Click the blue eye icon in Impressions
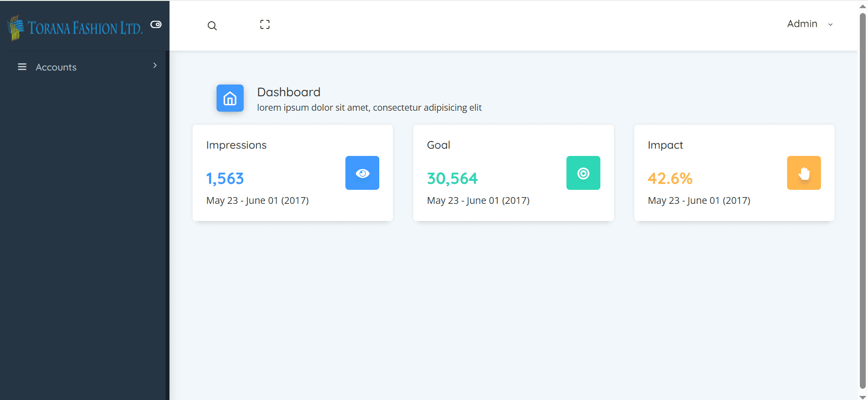The height and width of the screenshot is (400, 868). (x=362, y=173)
